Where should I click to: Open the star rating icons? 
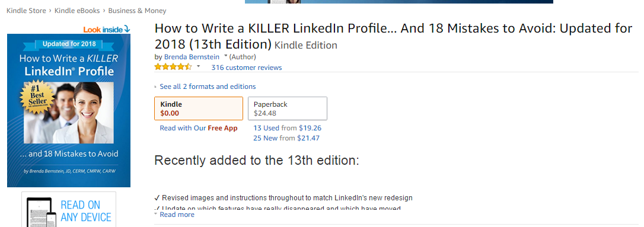click(173, 67)
